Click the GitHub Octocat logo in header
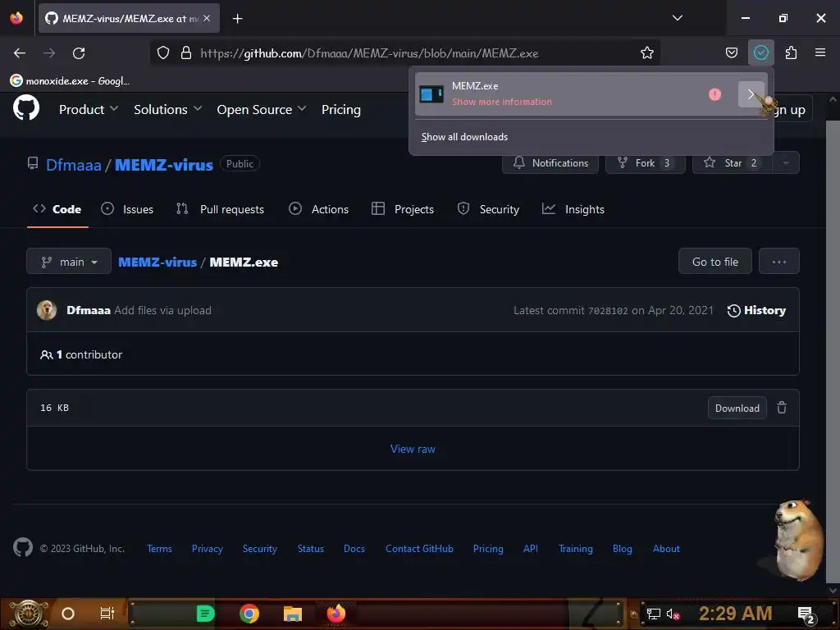The width and height of the screenshot is (840, 630). tap(25, 108)
